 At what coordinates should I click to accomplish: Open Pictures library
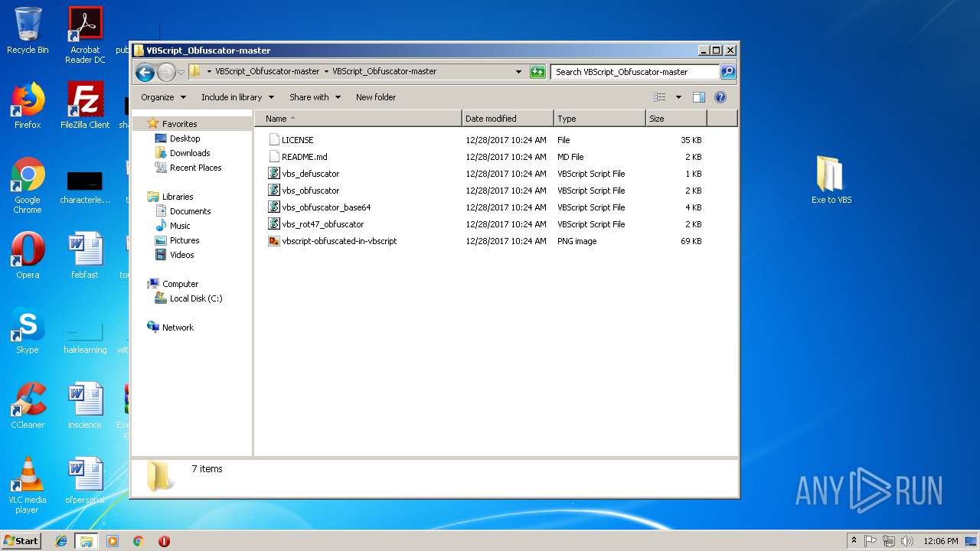click(x=185, y=240)
